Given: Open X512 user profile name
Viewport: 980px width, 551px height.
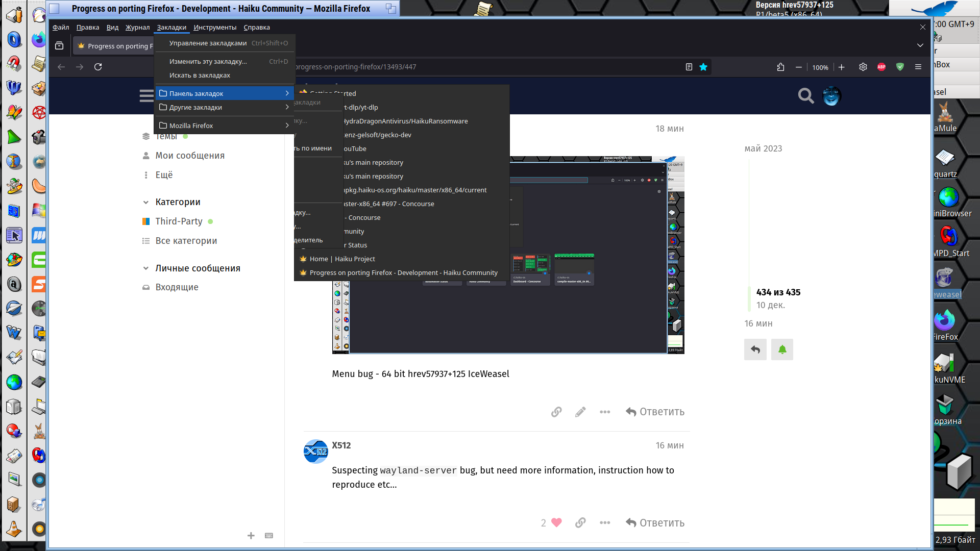Looking at the screenshot, I should coord(341,445).
